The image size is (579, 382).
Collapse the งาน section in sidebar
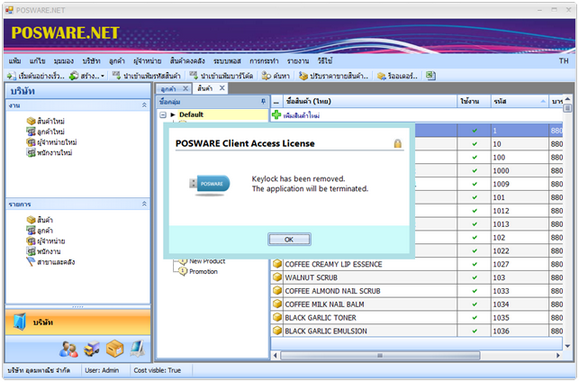[144, 105]
